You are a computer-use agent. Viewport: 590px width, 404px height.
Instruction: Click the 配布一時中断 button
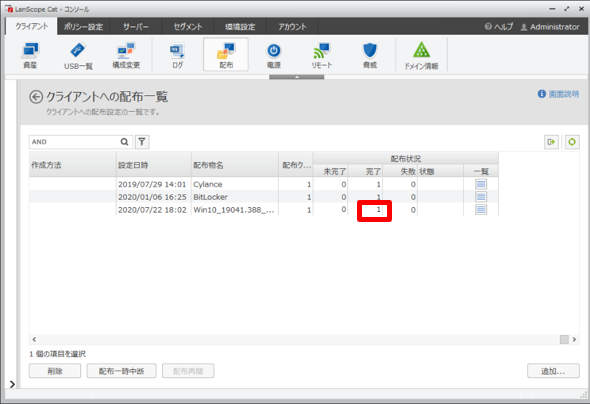pos(121,371)
